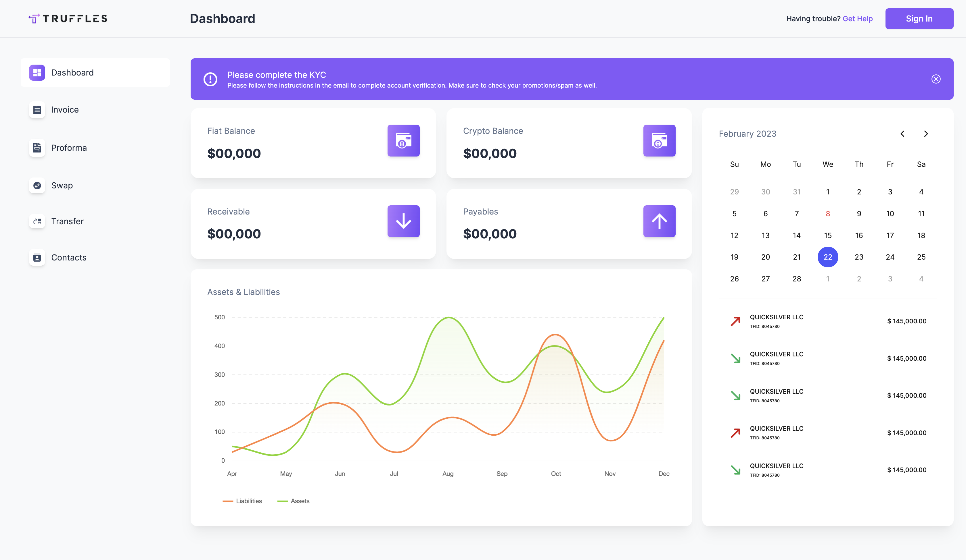The width and height of the screenshot is (966, 560).
Task: Click the Truffles logo
Action: pyautogui.click(x=68, y=18)
